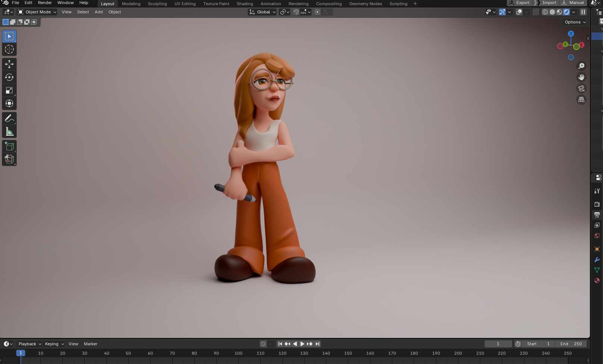Screen dimensions: 603x364
Task: Switch to orthographic/perspective grid view
Action: tap(581, 100)
